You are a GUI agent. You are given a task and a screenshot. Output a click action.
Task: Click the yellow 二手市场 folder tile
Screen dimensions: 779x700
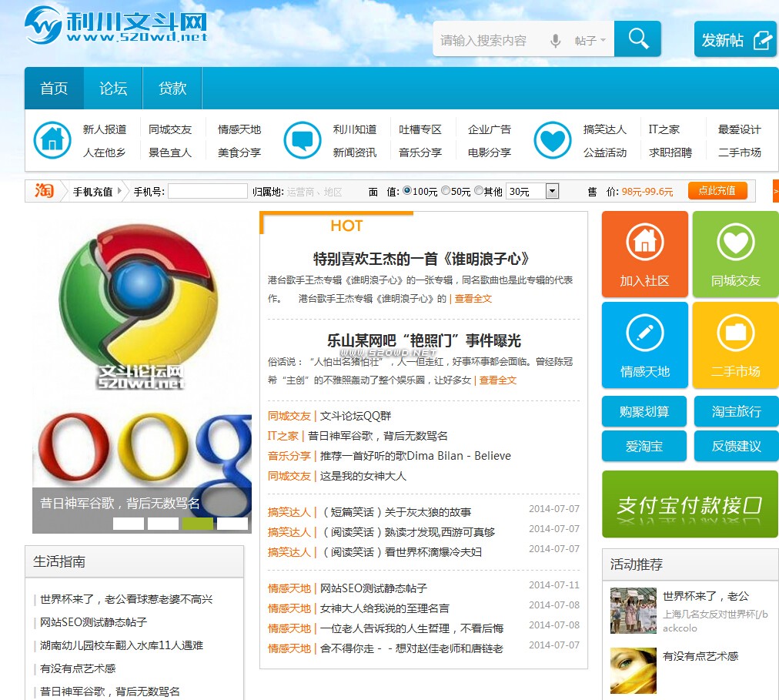click(736, 345)
